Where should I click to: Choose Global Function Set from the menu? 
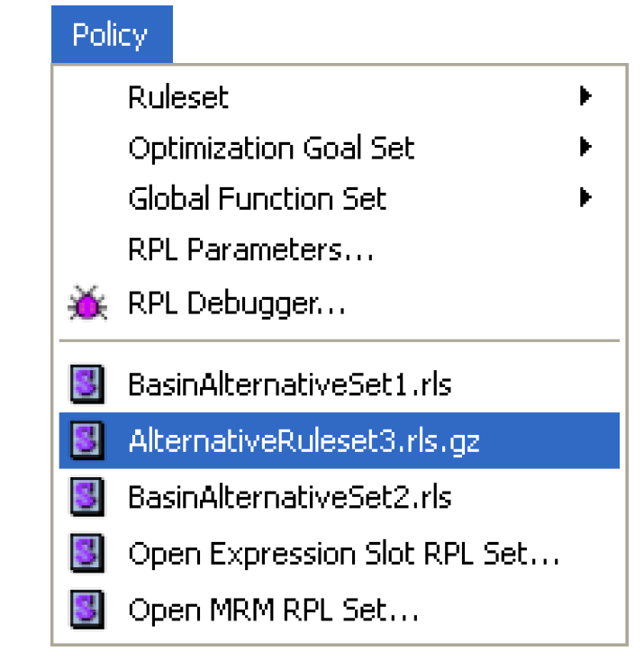point(257,198)
